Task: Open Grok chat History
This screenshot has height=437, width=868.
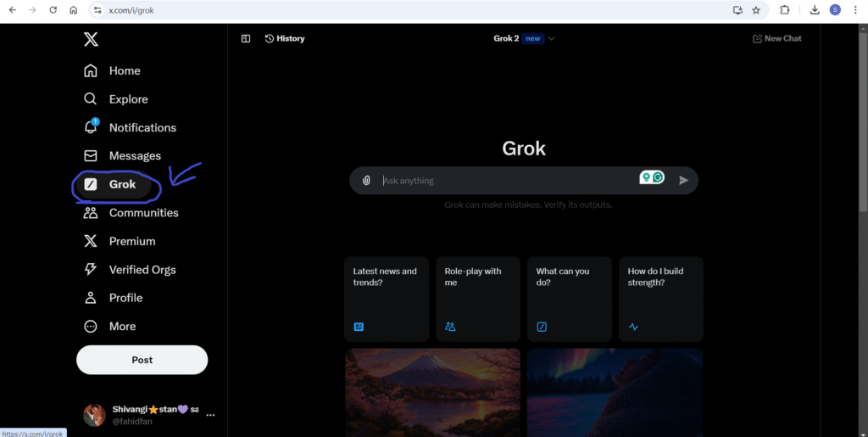Action: point(285,38)
